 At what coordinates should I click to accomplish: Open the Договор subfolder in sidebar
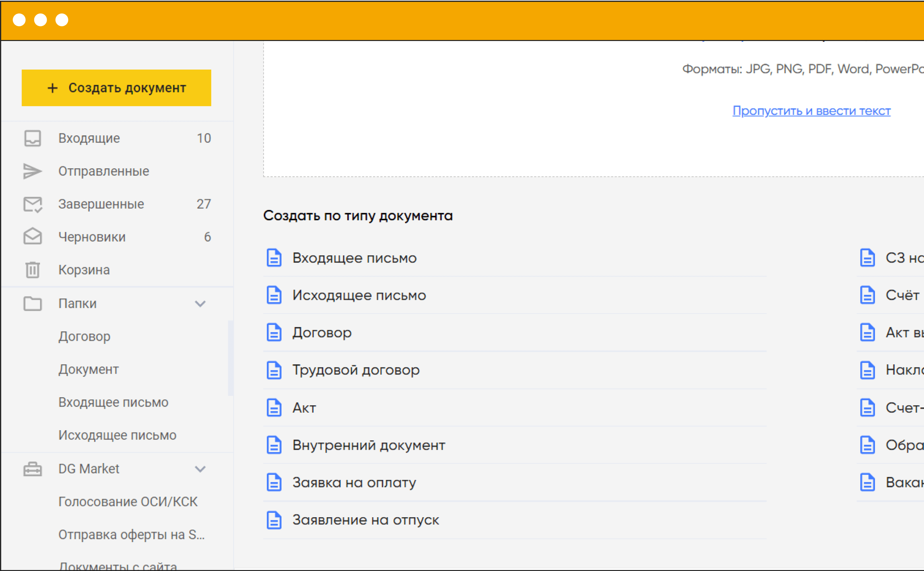pos(84,336)
